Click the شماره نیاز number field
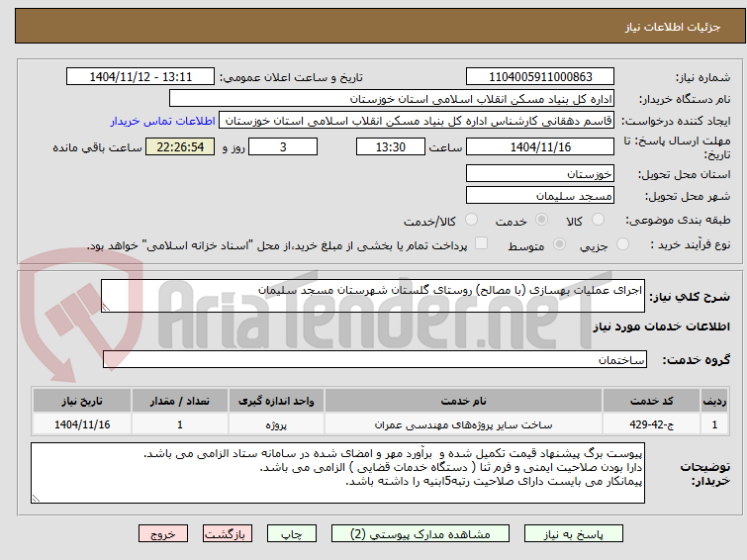The width and height of the screenshot is (747, 560). 540,77
